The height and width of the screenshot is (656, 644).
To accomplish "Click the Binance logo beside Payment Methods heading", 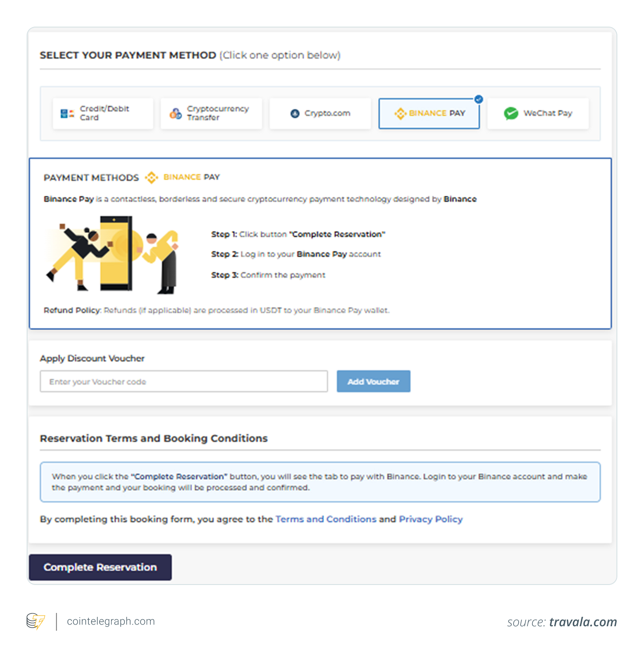I will coord(151,178).
